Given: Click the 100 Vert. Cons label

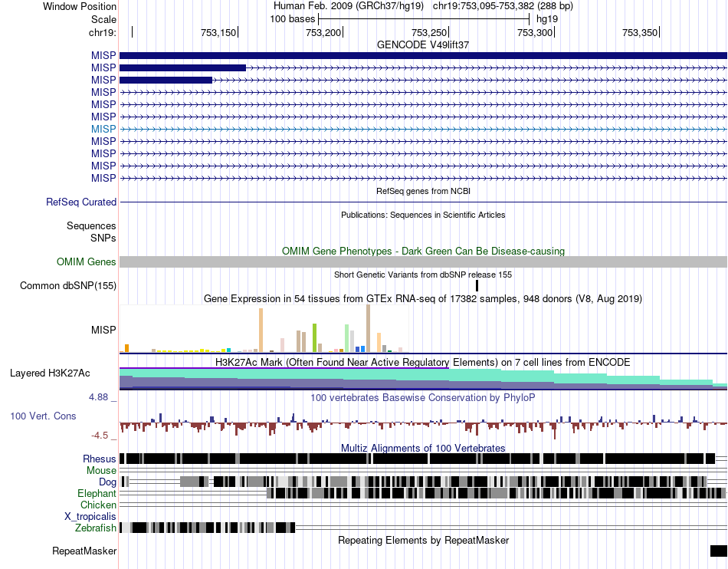Looking at the screenshot, I should point(43,416).
